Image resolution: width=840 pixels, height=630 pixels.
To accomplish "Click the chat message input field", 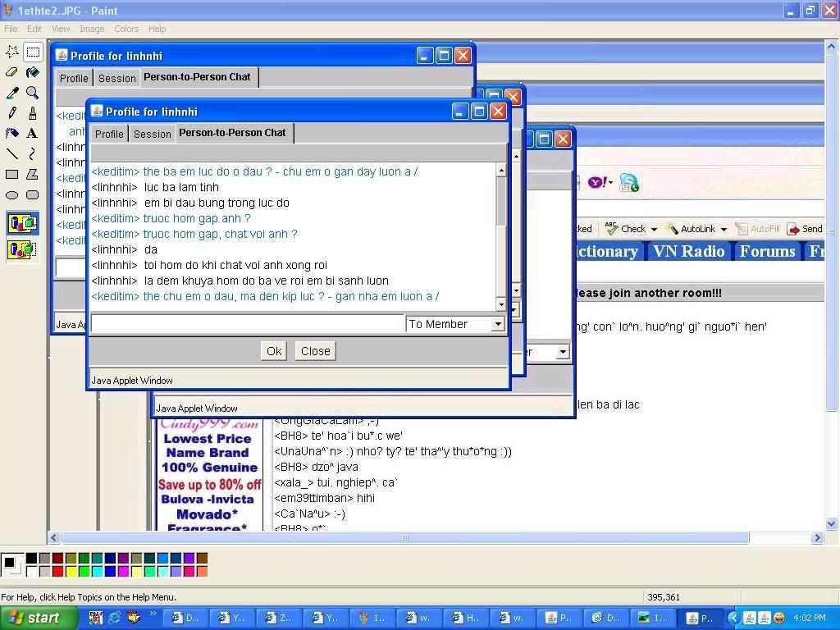I will pos(248,323).
